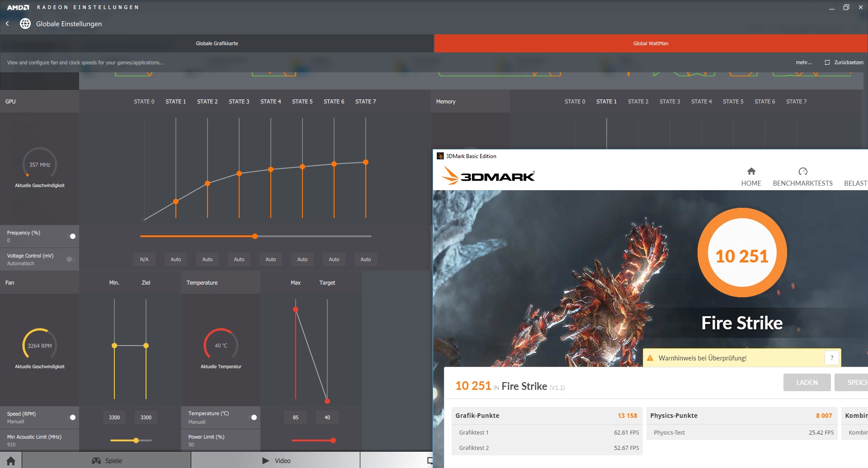Screen dimensions: 868x468
Task: Click the Memory STATE 1 column header
Action: coord(607,102)
